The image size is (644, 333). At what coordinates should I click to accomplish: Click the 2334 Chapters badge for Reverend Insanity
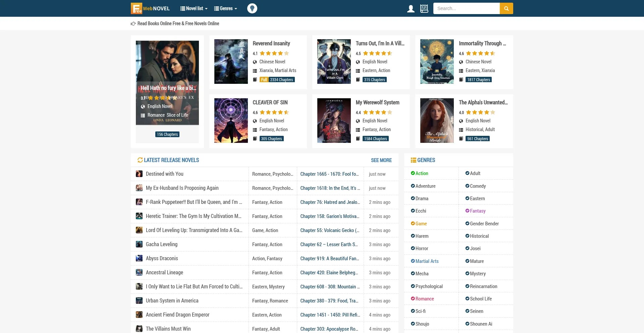pos(281,80)
